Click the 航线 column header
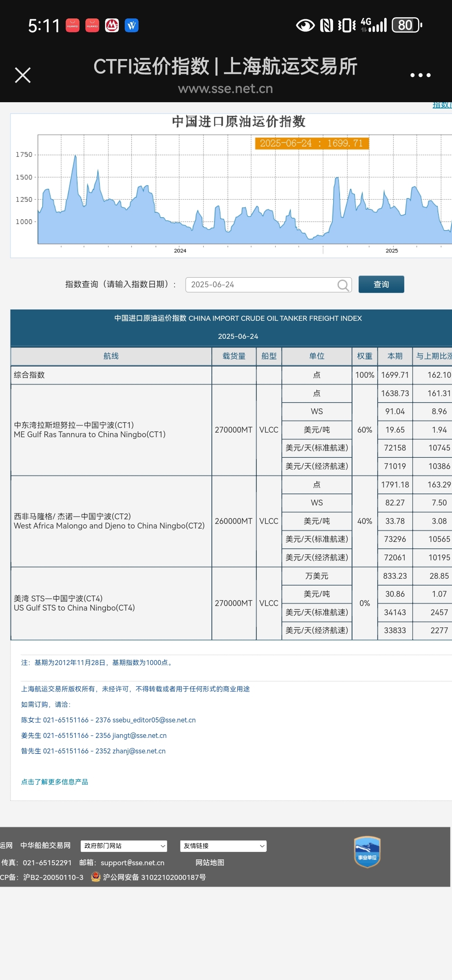The height and width of the screenshot is (980, 452). (111, 356)
